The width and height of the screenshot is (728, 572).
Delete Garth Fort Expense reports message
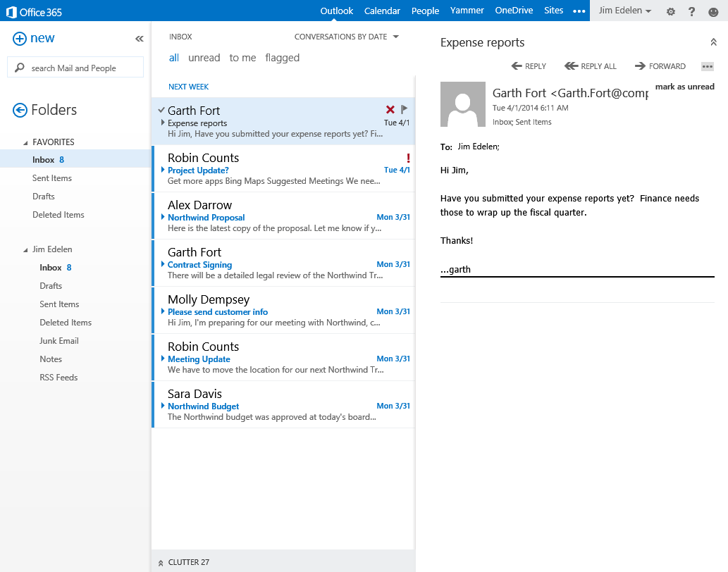[x=390, y=109]
